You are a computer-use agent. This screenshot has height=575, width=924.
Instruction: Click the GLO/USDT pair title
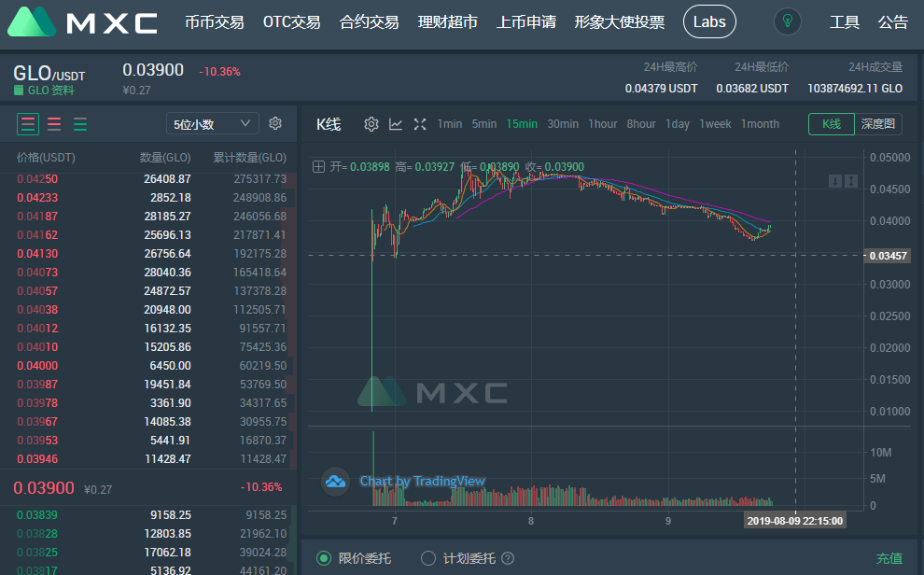click(49, 74)
